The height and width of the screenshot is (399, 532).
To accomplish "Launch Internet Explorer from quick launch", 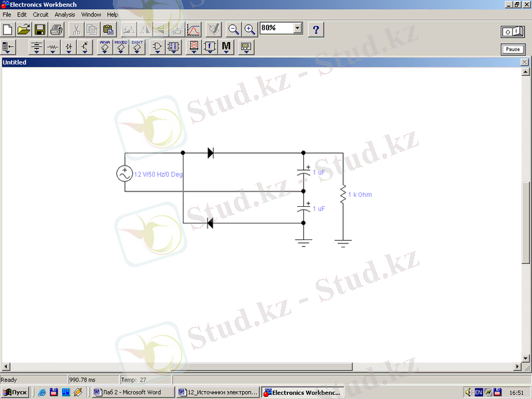I will tap(42, 392).
